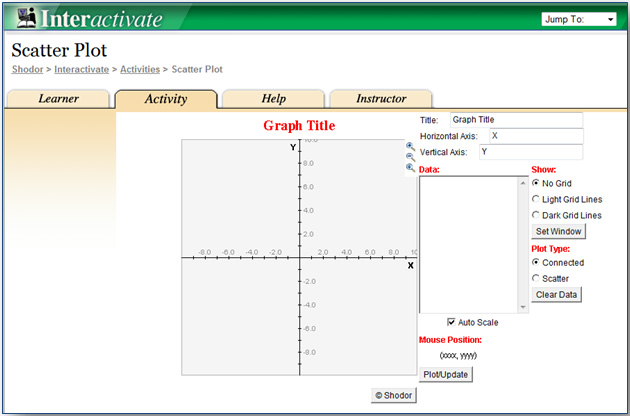Click the -4.0 label on the Y axis
The height and width of the screenshot is (416, 630).
(309, 305)
